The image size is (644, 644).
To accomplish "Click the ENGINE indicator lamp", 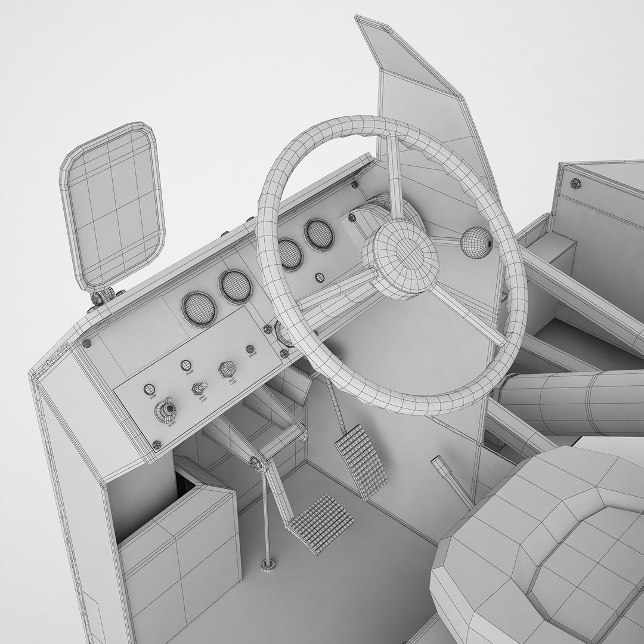I will point(250,349).
